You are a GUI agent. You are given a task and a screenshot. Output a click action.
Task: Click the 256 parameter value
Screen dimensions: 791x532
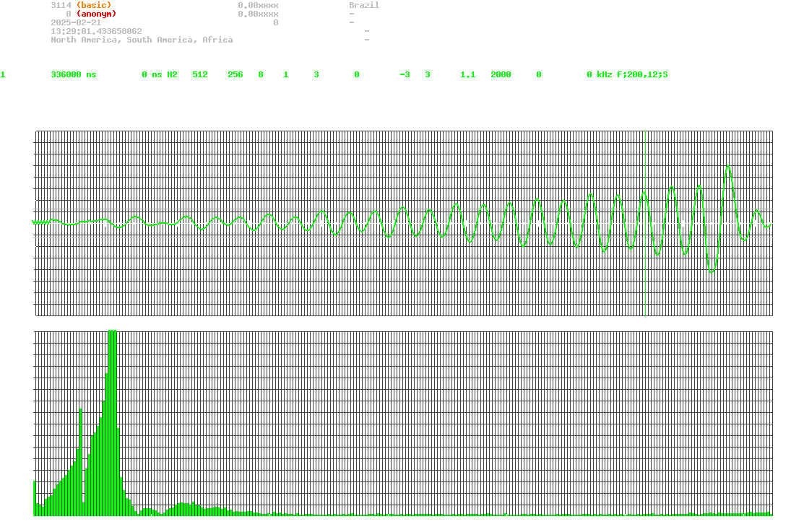pyautogui.click(x=235, y=74)
